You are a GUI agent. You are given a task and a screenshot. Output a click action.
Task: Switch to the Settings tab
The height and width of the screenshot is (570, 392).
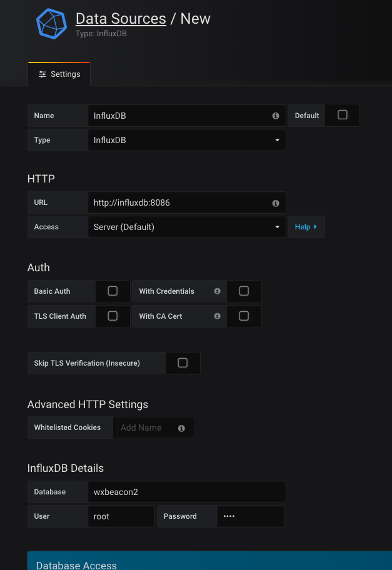[x=59, y=74]
